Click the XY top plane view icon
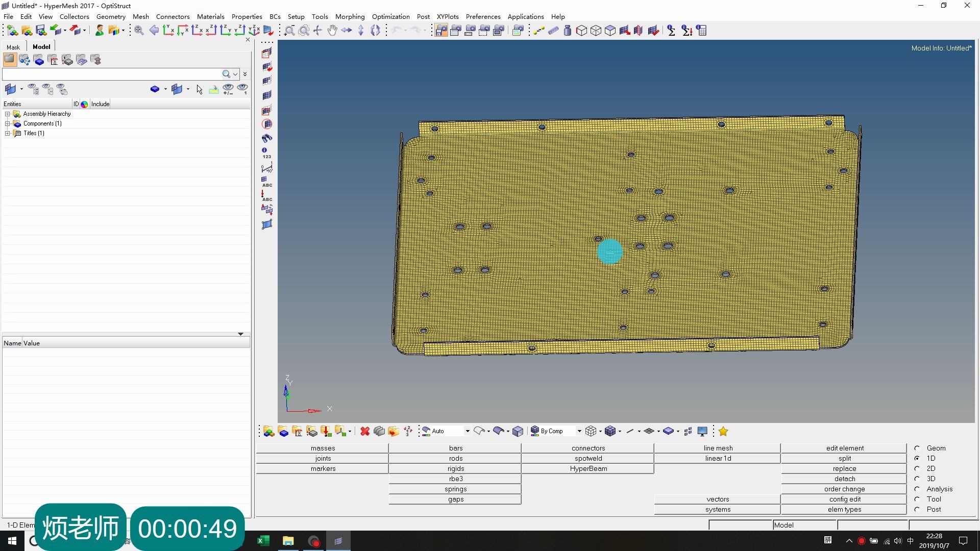 click(x=168, y=31)
